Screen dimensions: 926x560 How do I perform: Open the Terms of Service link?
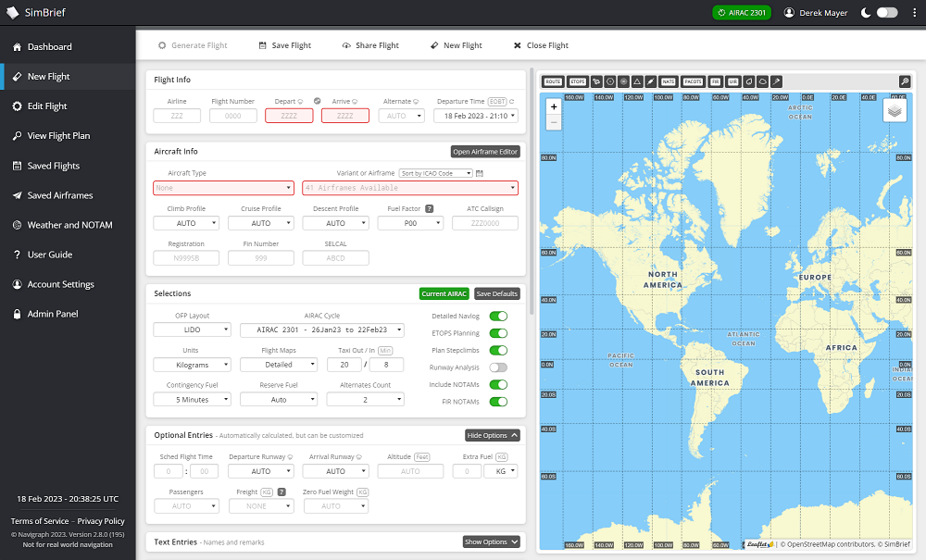(40, 521)
